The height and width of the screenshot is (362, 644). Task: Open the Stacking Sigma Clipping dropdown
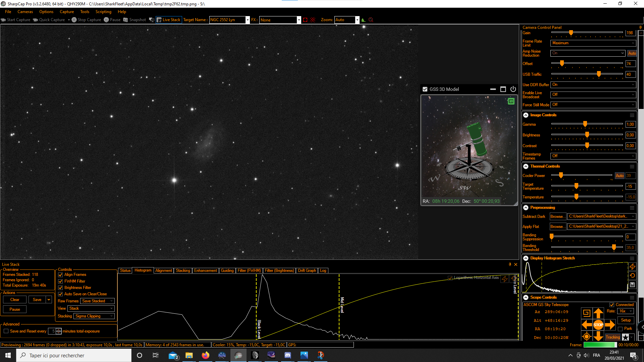[x=94, y=316]
